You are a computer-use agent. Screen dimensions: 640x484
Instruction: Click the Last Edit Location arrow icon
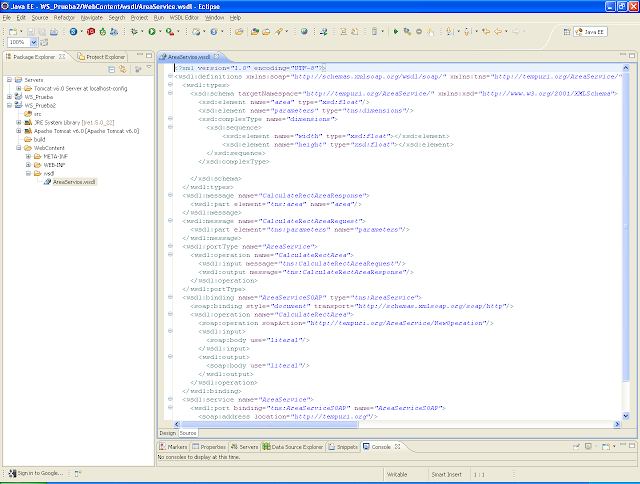(x=486, y=31)
